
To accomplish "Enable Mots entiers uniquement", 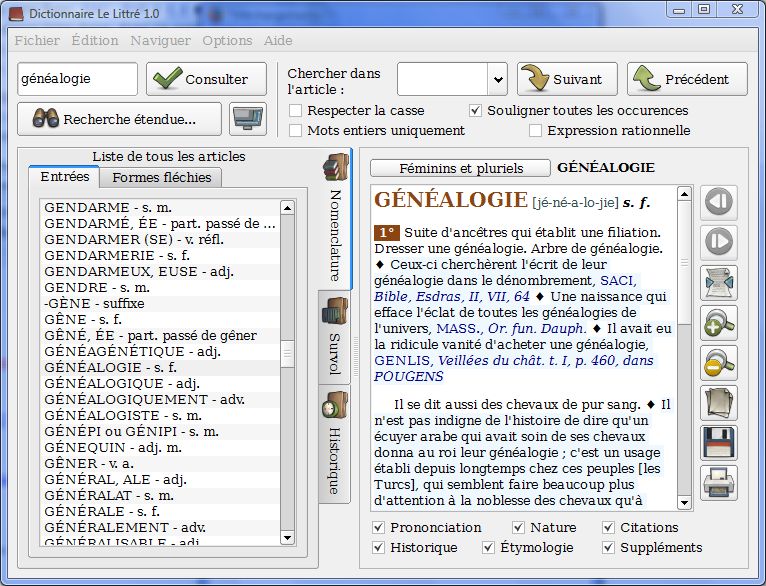I will point(295,130).
